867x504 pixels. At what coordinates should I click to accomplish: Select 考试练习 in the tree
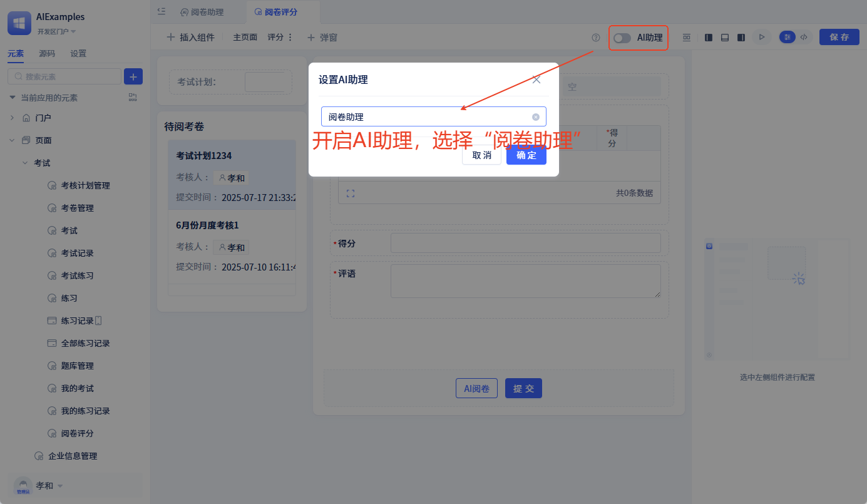point(77,275)
